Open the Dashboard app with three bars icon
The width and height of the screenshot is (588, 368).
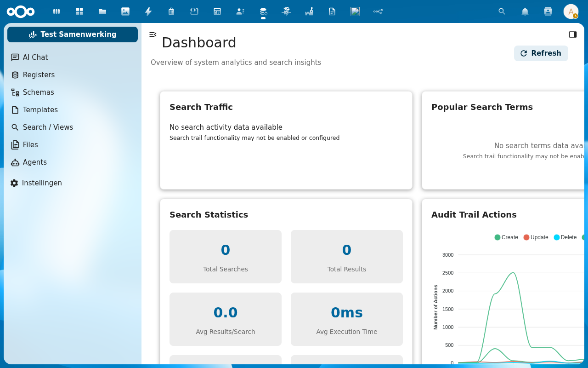[x=57, y=11]
